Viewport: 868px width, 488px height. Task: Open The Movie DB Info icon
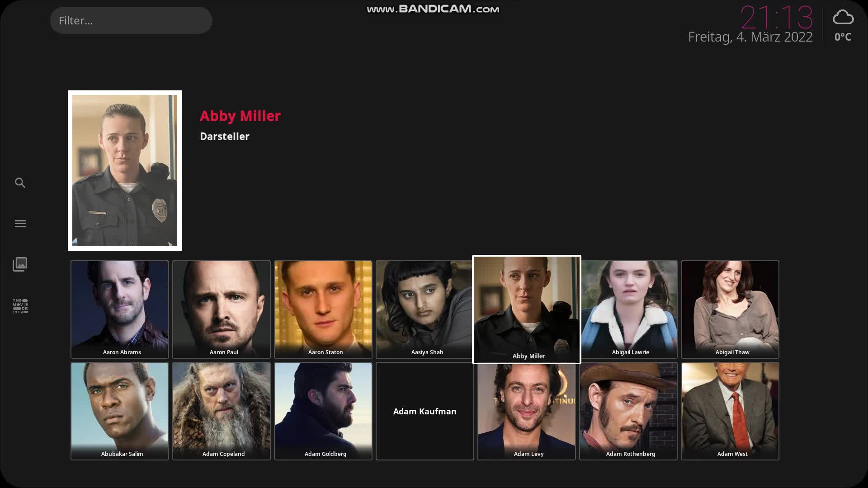pyautogui.click(x=20, y=306)
